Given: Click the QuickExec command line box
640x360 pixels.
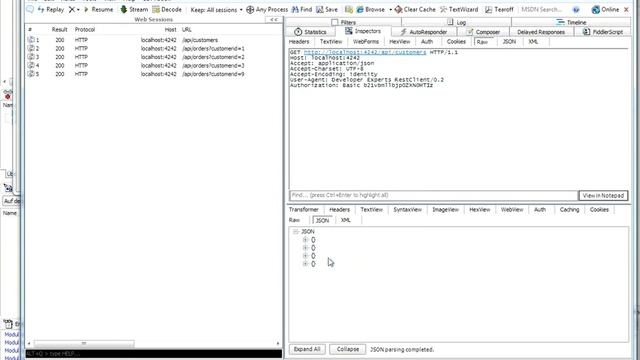Looking at the screenshot, I should point(154,353).
